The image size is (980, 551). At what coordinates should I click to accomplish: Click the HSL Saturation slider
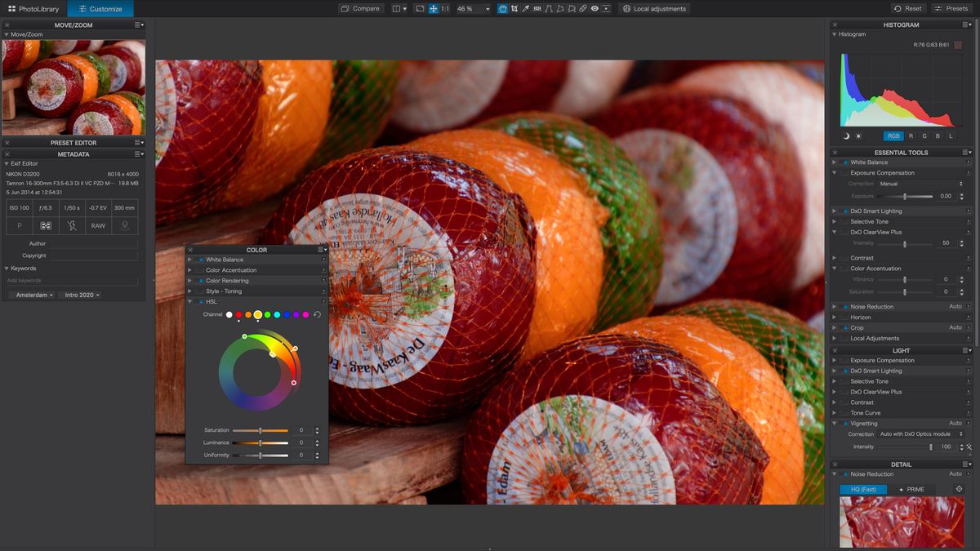(260, 430)
